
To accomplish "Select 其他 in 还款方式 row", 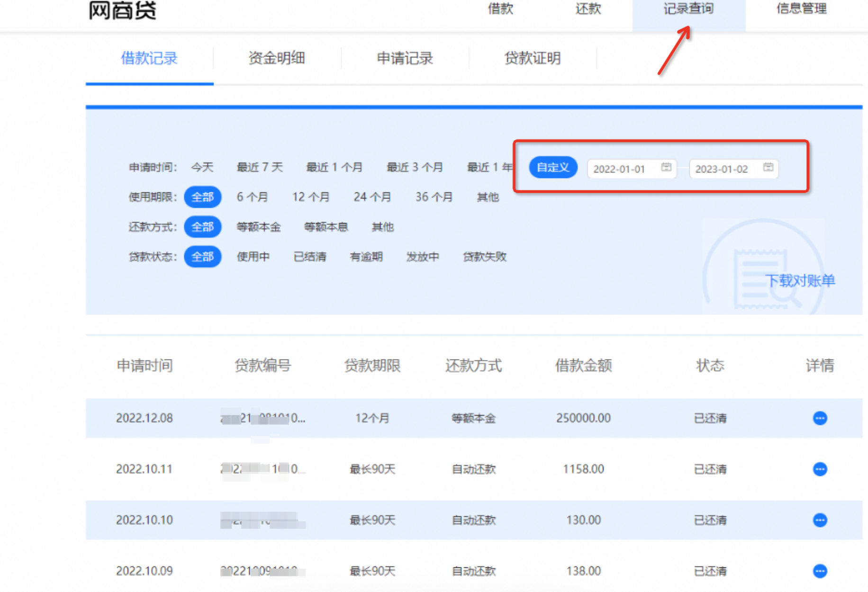I will (x=382, y=227).
